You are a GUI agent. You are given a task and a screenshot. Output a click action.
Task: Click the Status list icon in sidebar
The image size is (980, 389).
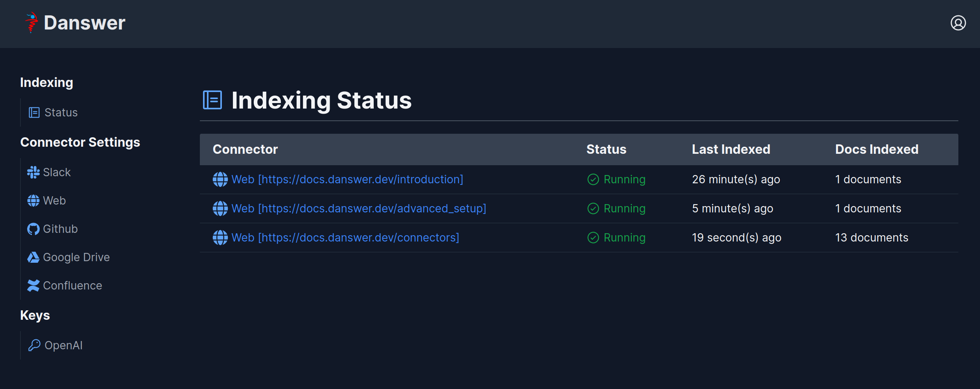pyautogui.click(x=33, y=112)
